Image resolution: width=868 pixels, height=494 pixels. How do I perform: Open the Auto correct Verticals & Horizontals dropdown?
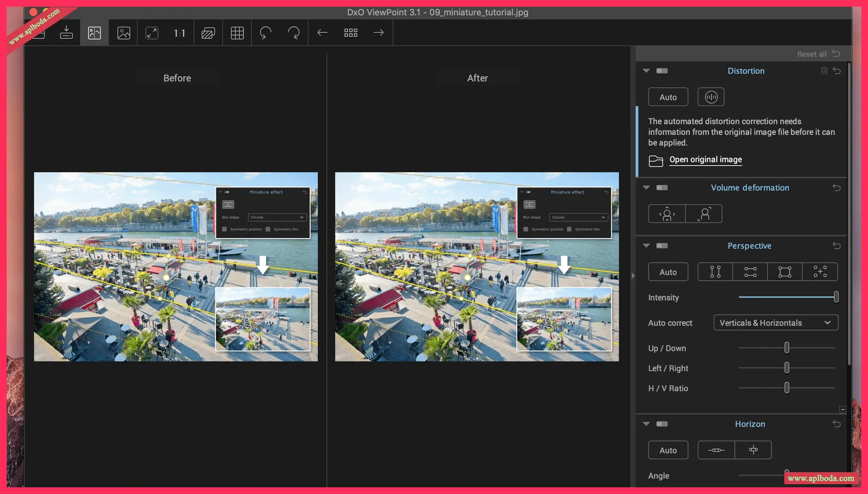pos(775,323)
